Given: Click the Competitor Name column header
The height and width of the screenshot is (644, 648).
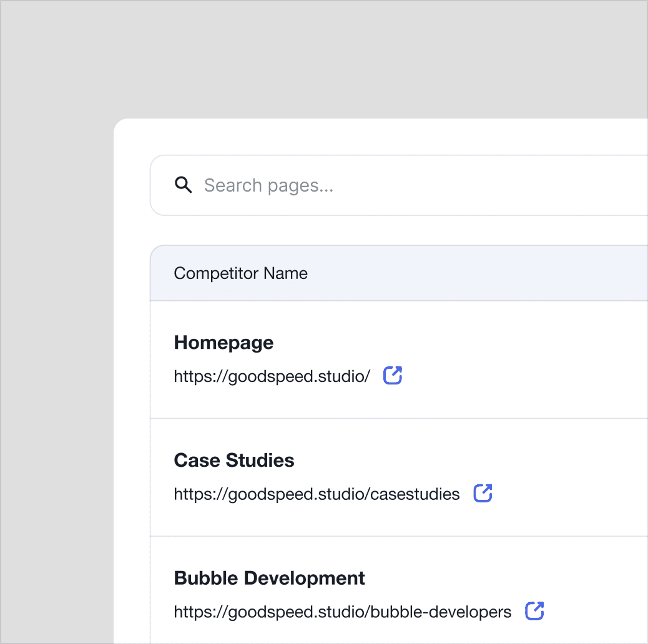Looking at the screenshot, I should point(240,273).
